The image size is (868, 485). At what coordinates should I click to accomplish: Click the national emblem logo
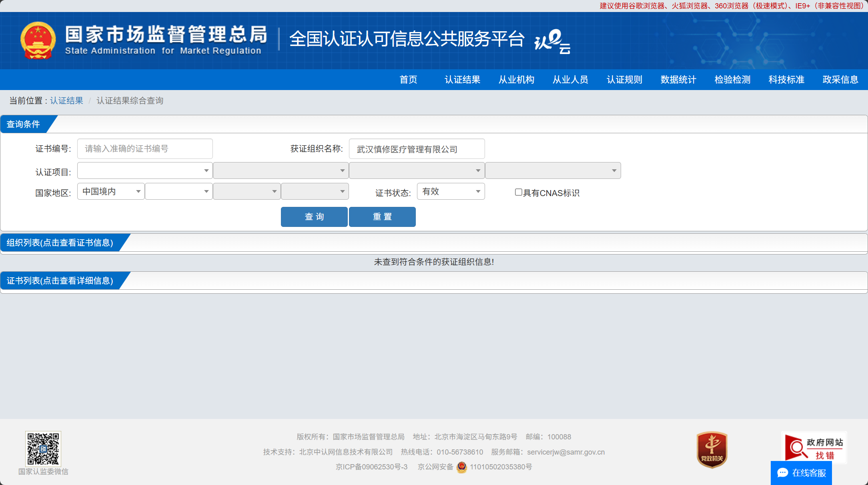38,40
